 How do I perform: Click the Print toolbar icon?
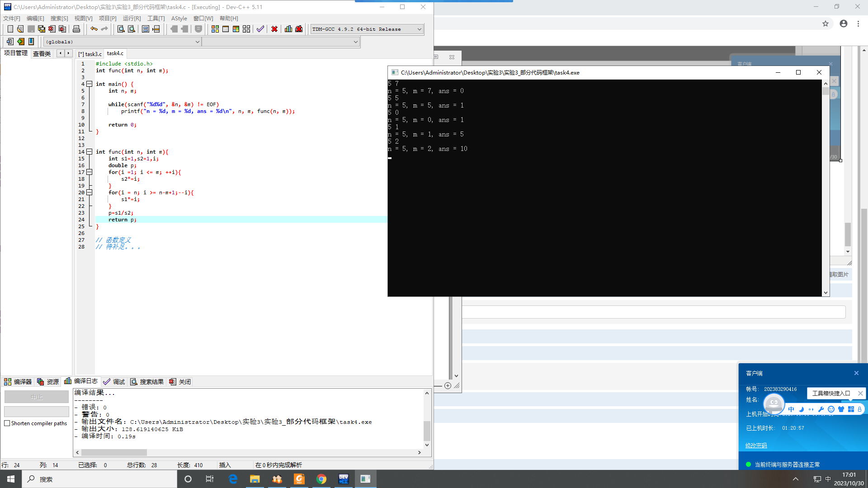click(76, 29)
